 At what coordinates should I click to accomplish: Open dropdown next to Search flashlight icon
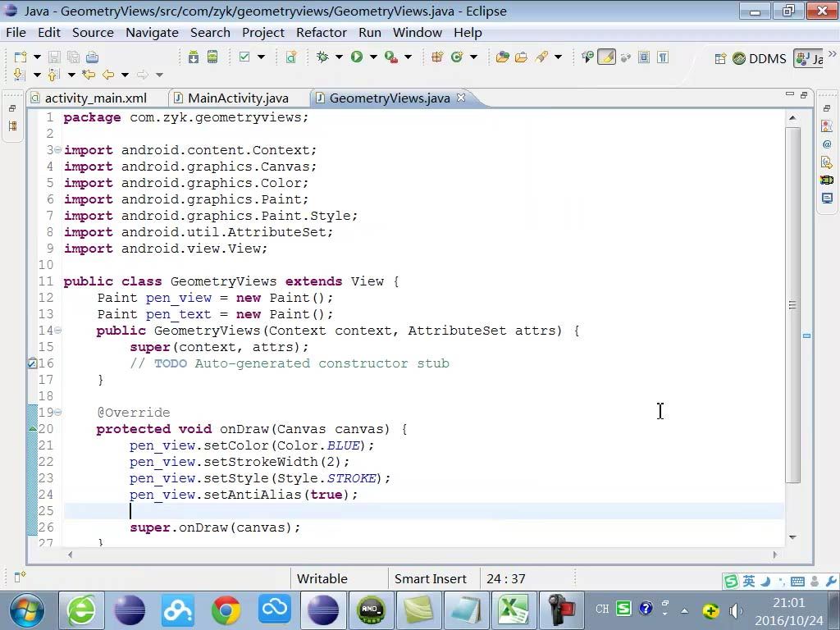coord(558,57)
